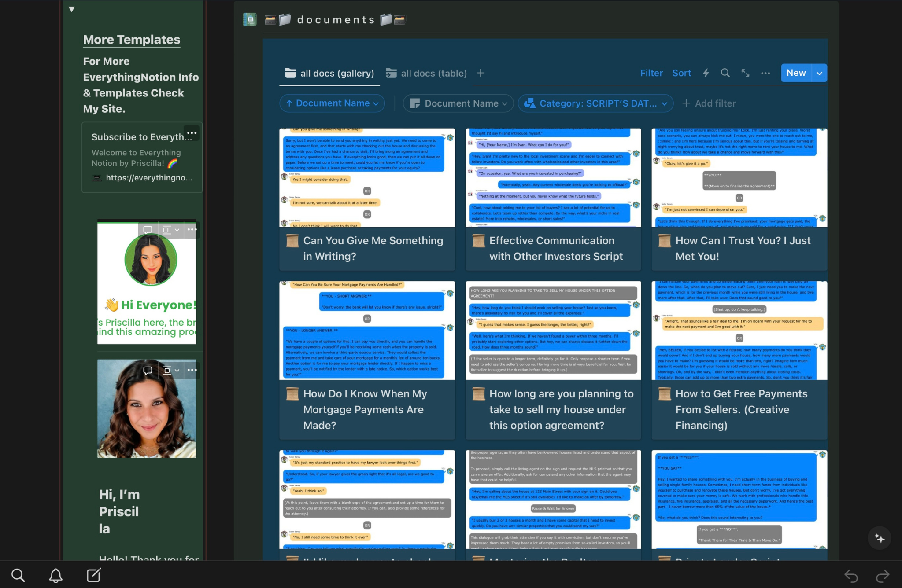This screenshot has width=902, height=588.
Task: Click the Filter button
Action: 651,73
